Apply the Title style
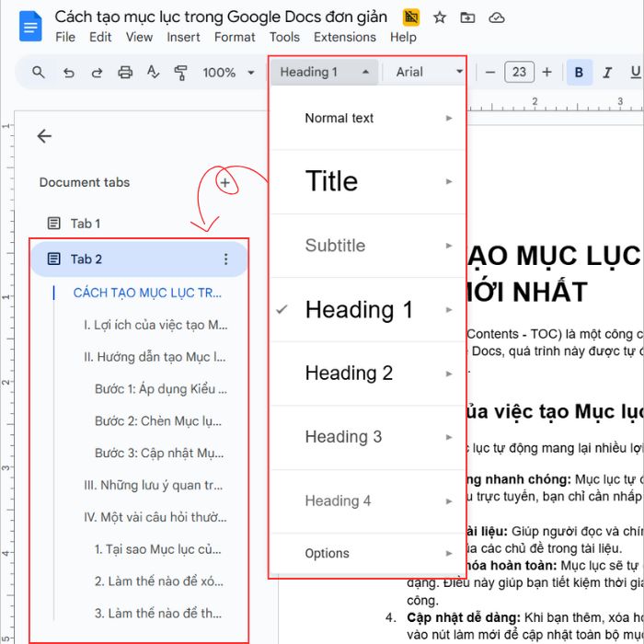This screenshot has width=644, height=644. coord(368,182)
